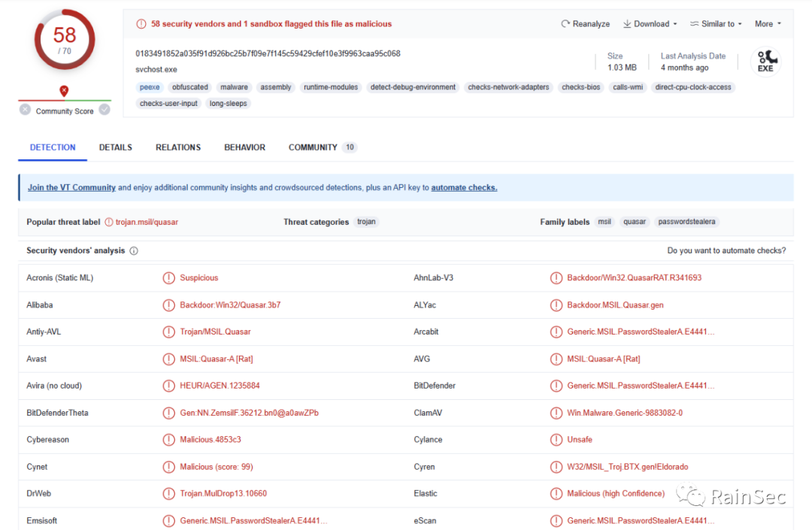Click the direct-cpu-clock-access tag
The image size is (812, 530).
tap(693, 87)
